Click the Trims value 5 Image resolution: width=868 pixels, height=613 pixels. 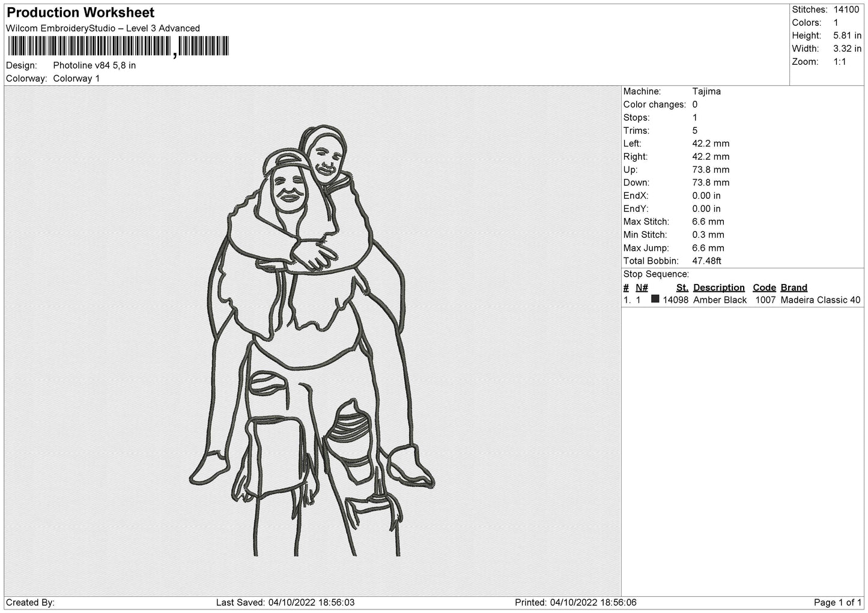point(695,131)
